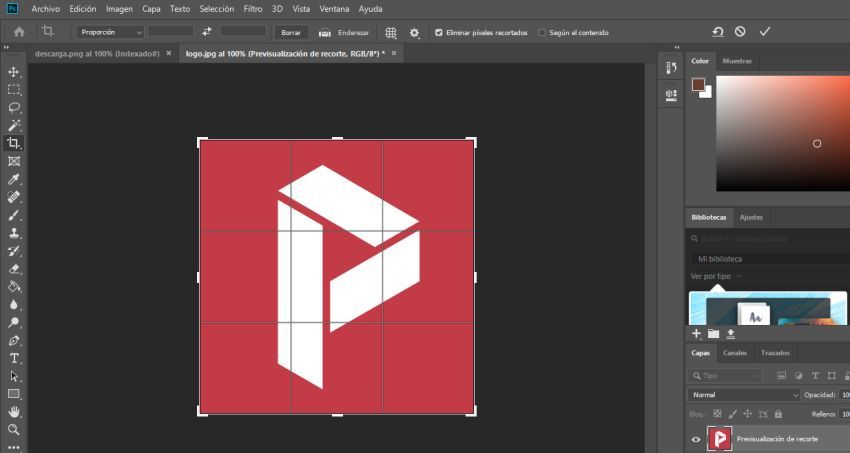The height and width of the screenshot is (453, 850).
Task: Select the Crop tool in left toolbar
Action: (14, 144)
